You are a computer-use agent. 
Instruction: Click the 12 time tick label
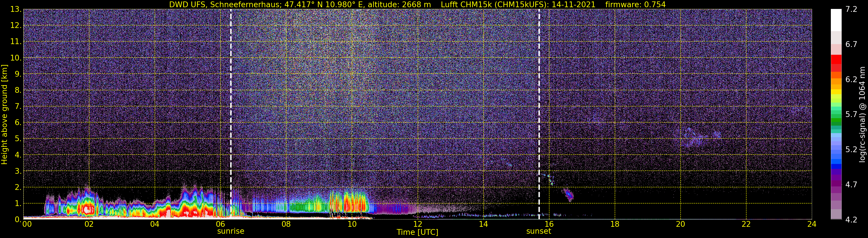click(x=417, y=224)
